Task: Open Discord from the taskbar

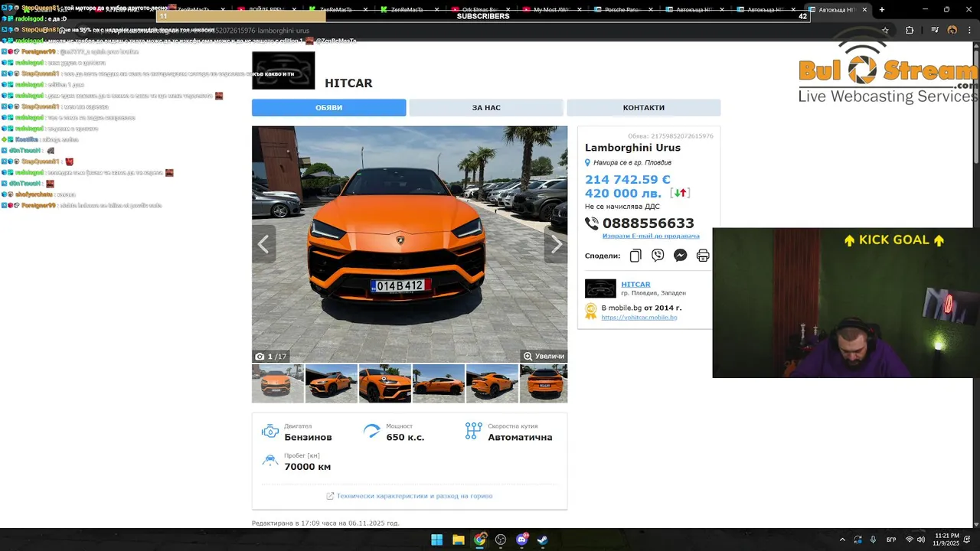Action: coord(522,540)
